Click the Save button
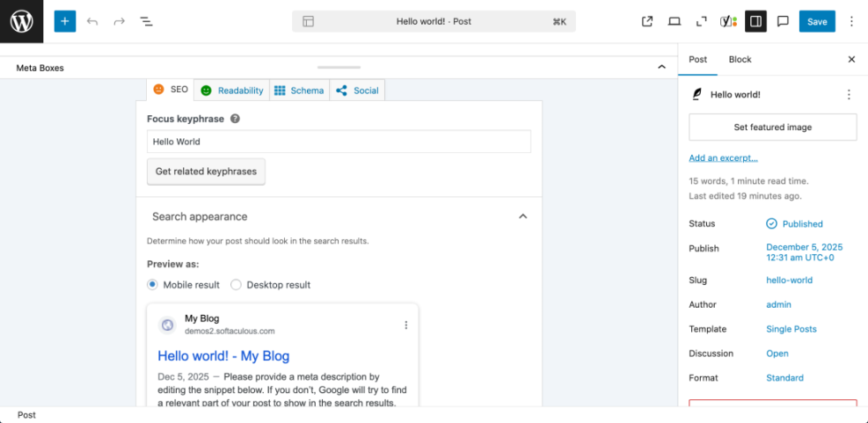868x423 pixels. pos(817,22)
